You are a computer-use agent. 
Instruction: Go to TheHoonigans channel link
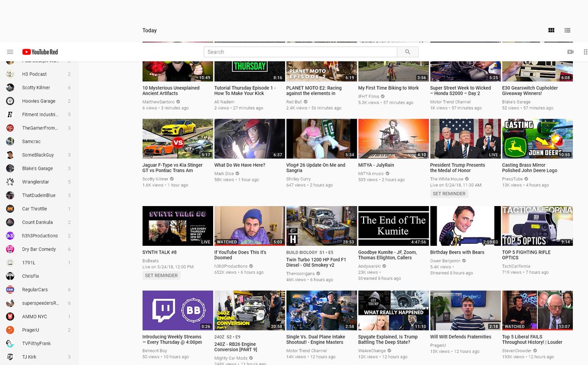click(x=300, y=274)
